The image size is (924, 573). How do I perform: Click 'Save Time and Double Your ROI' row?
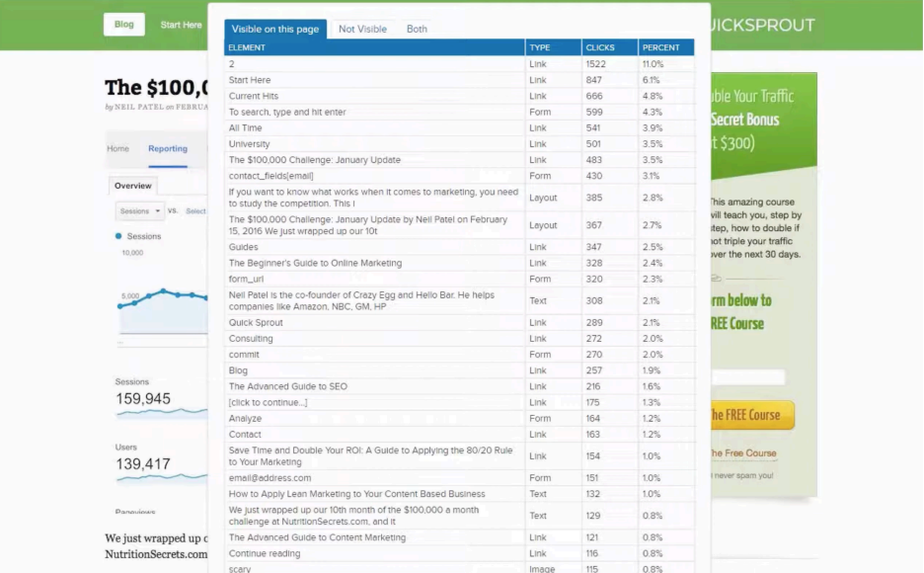(459, 455)
